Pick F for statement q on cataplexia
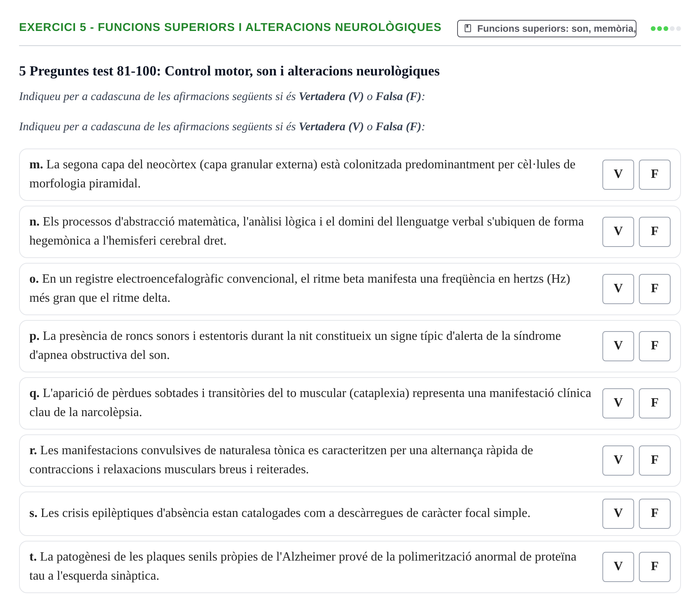 (x=654, y=403)
